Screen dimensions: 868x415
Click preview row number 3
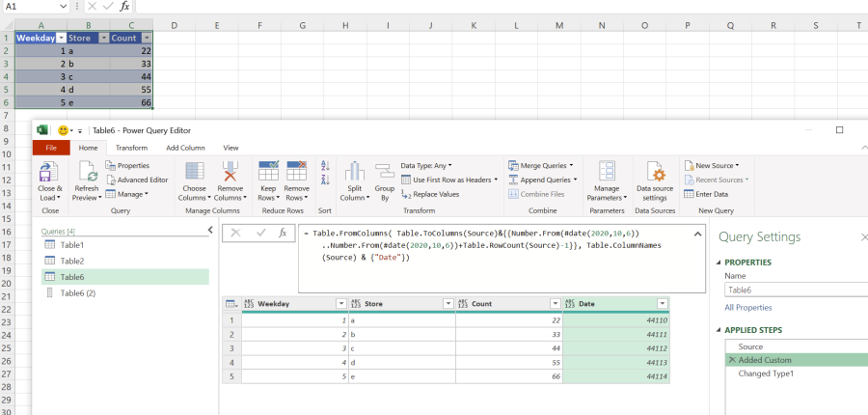point(231,348)
